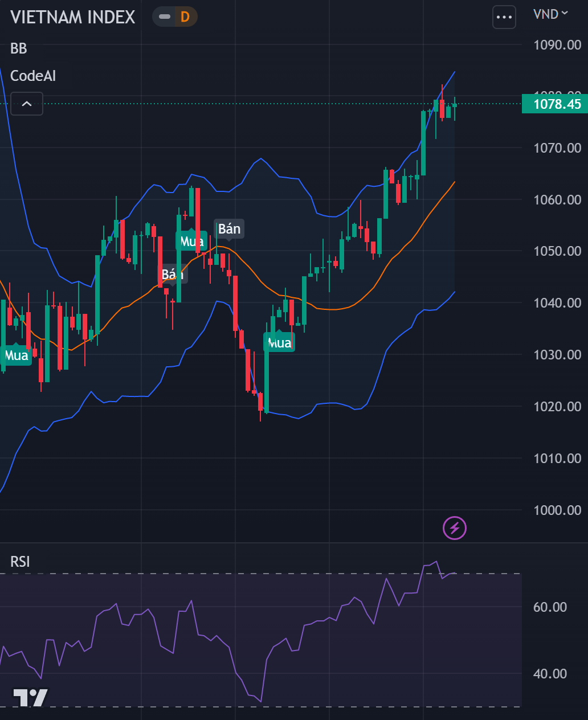This screenshot has width=588, height=720.
Task: Click the 40.00 RSI scale label
Action: point(550,674)
